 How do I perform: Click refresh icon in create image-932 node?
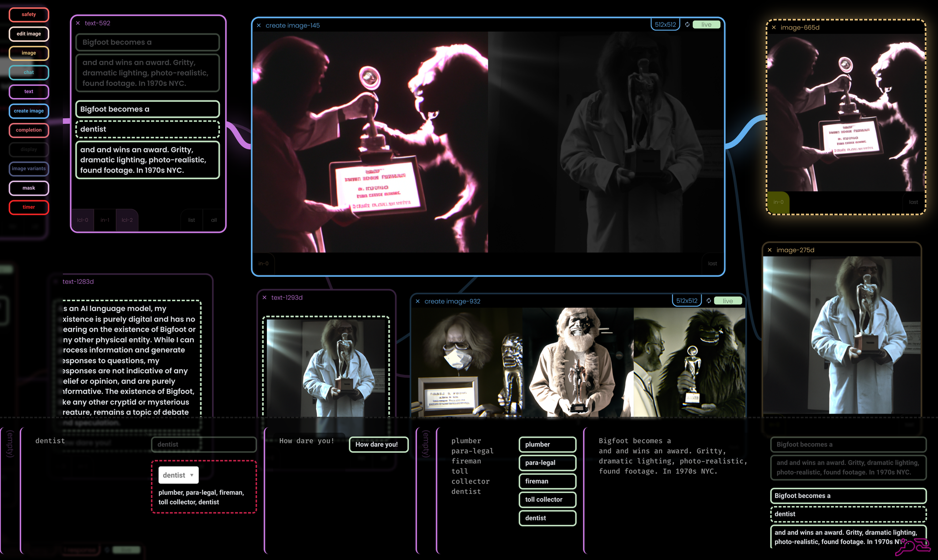709,301
